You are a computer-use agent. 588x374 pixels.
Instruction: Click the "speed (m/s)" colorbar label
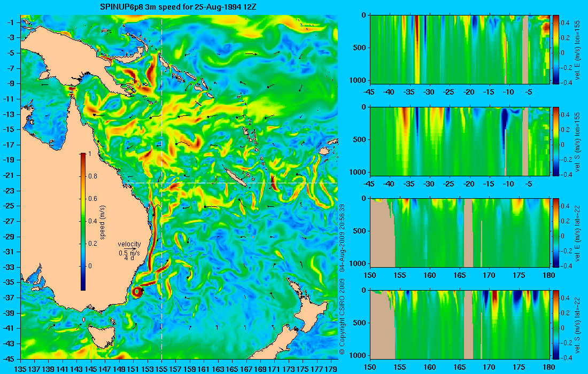coord(103,222)
